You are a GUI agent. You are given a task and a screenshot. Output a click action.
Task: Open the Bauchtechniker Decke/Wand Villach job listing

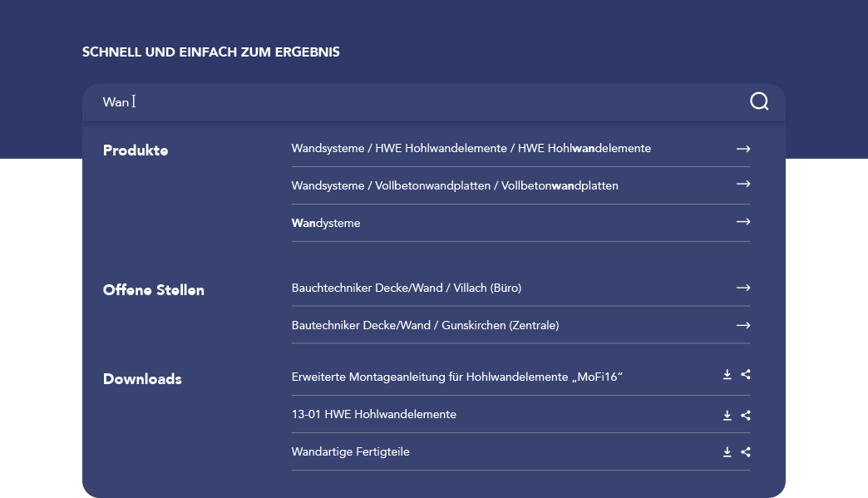[x=406, y=288]
